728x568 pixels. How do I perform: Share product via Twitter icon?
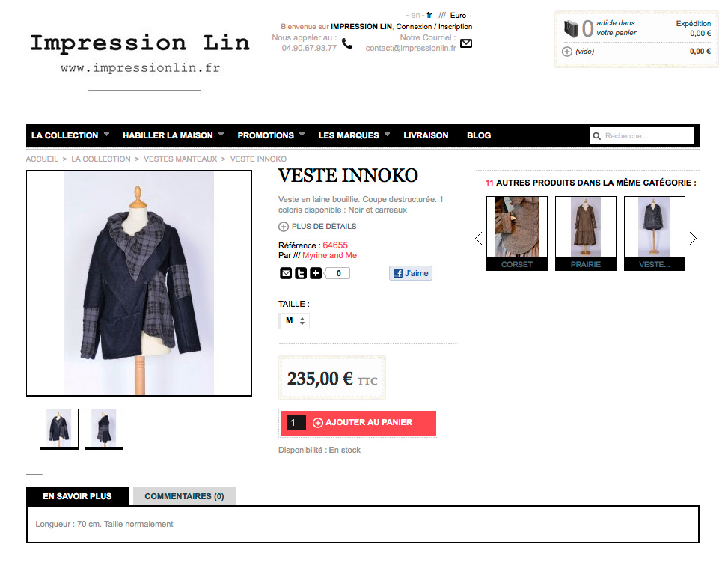point(301,274)
